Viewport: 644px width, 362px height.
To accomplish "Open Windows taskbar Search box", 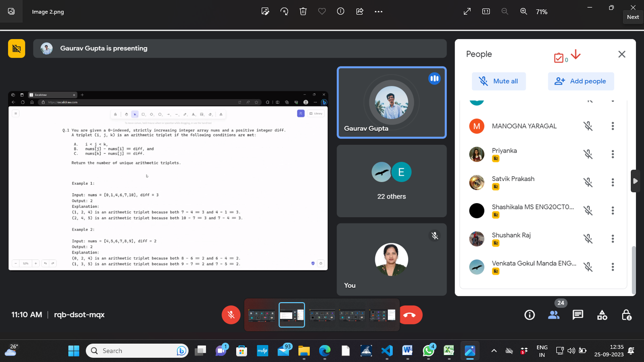I will coord(137,351).
